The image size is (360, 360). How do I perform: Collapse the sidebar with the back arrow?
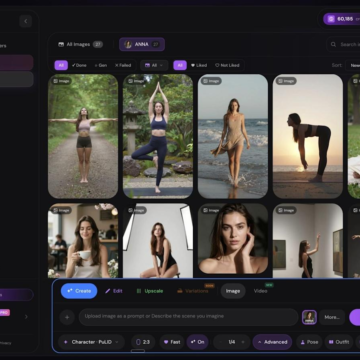coord(26,21)
